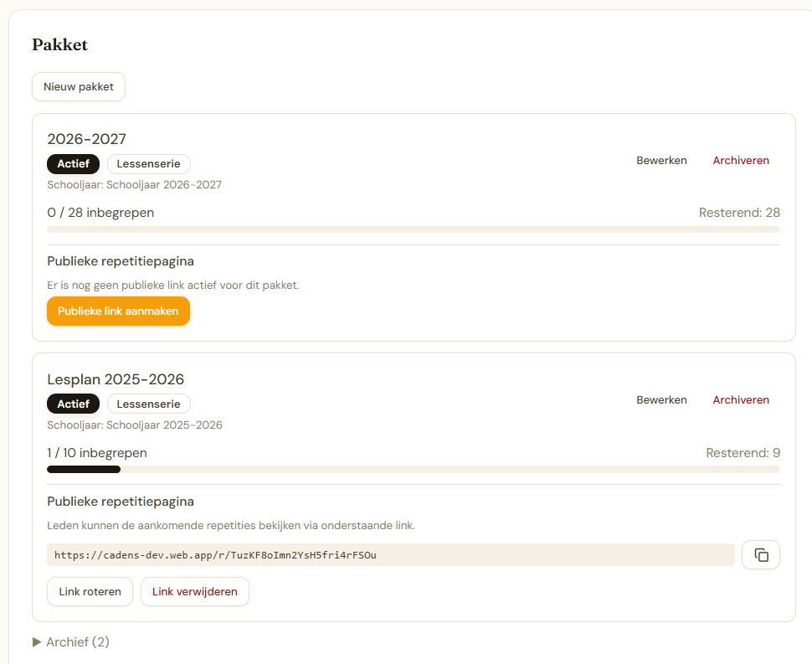Screen dimensions: 812x664
Task: Create a public link for package 2026-2027
Action: [x=118, y=311]
